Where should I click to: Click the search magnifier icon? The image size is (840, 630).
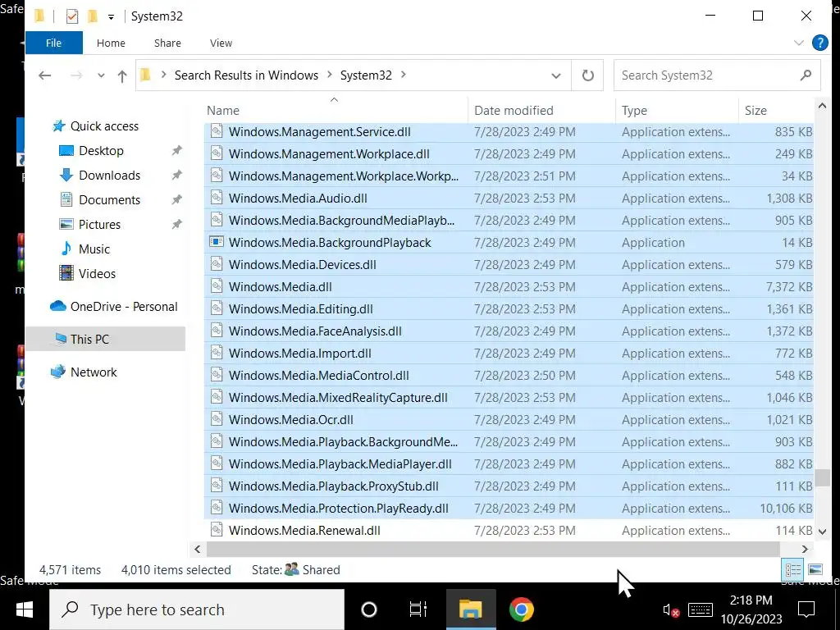[x=806, y=75]
